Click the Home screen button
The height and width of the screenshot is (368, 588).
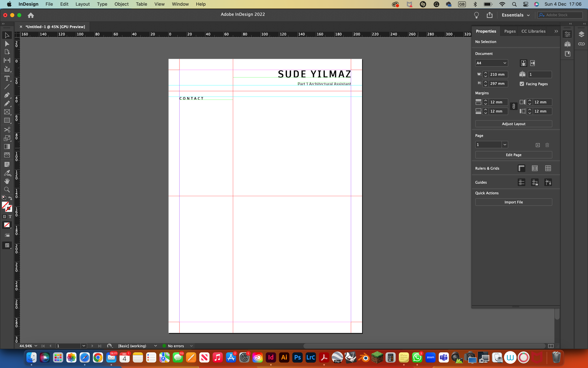click(31, 15)
